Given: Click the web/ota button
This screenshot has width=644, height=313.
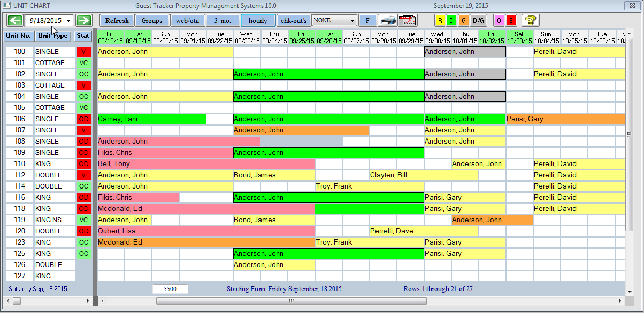Looking at the screenshot, I should [x=187, y=20].
